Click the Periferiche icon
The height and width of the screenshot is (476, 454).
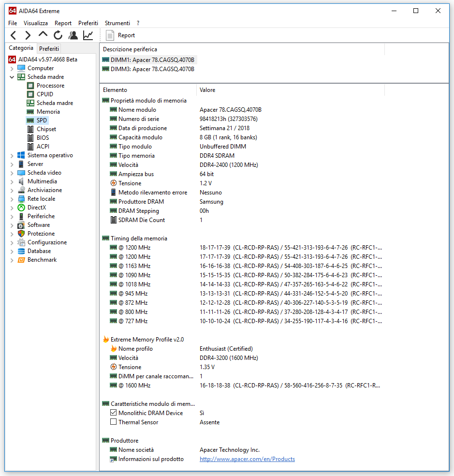pos(21,216)
